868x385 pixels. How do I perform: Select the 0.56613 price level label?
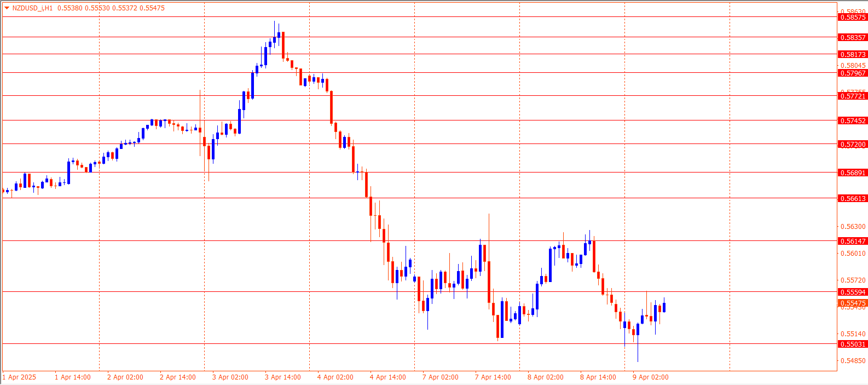pyautogui.click(x=853, y=199)
